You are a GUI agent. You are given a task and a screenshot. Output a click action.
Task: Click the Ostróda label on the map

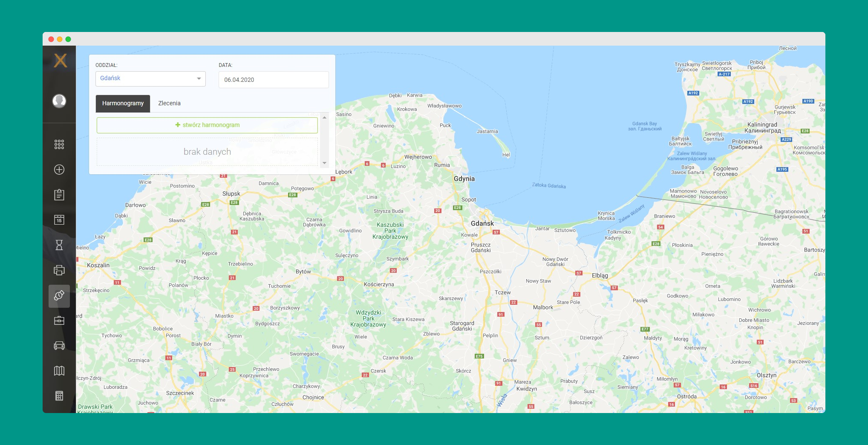[686, 397]
